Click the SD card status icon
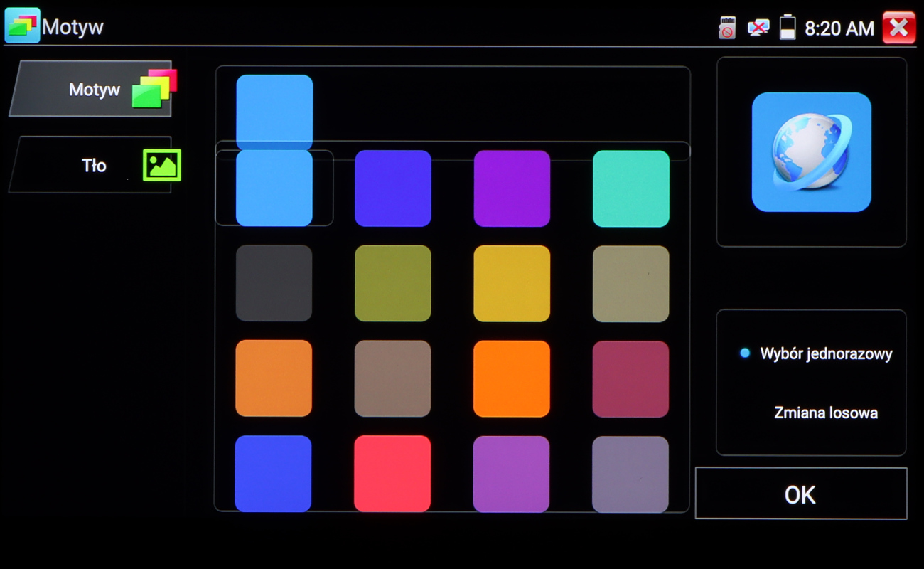The image size is (924, 569). (726, 28)
